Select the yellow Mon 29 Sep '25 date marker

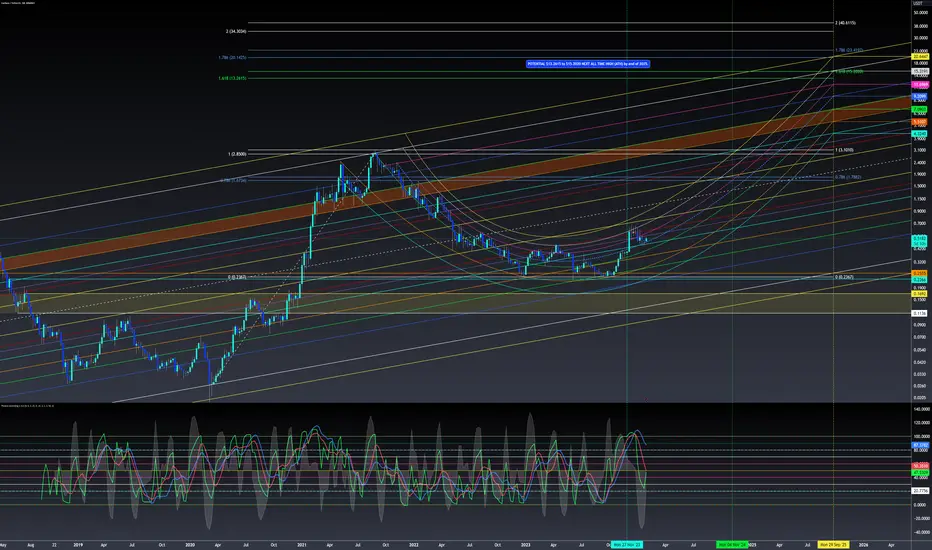pyautogui.click(x=833, y=545)
